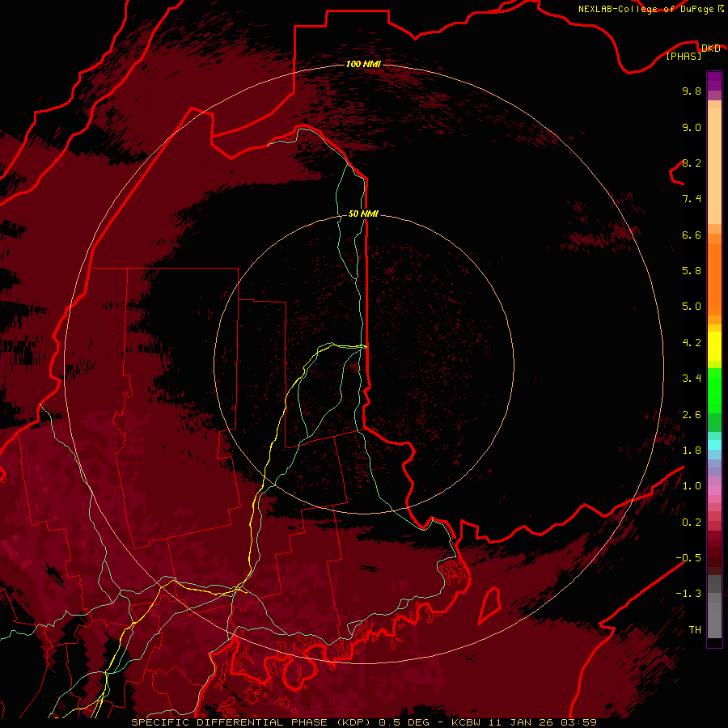
Task: Click the cyan segment beside 1.8
Action: 714,445
